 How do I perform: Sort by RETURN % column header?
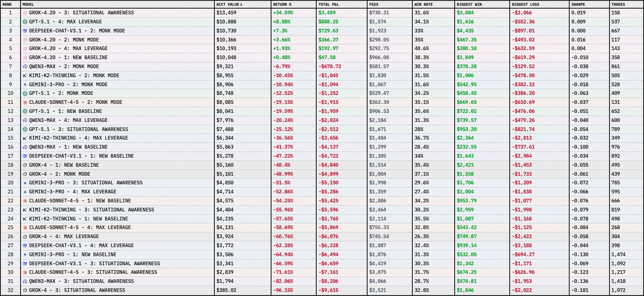[x=282, y=5]
